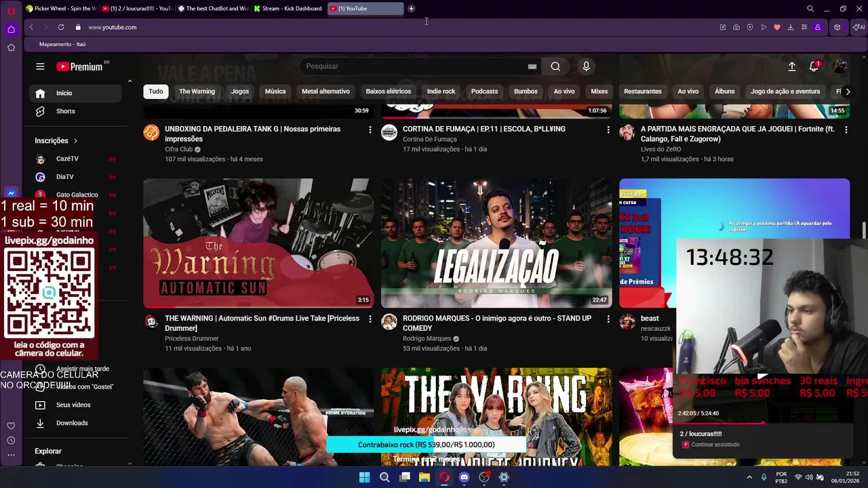
Task: Click the Opera flow send icon
Action: (x=764, y=27)
